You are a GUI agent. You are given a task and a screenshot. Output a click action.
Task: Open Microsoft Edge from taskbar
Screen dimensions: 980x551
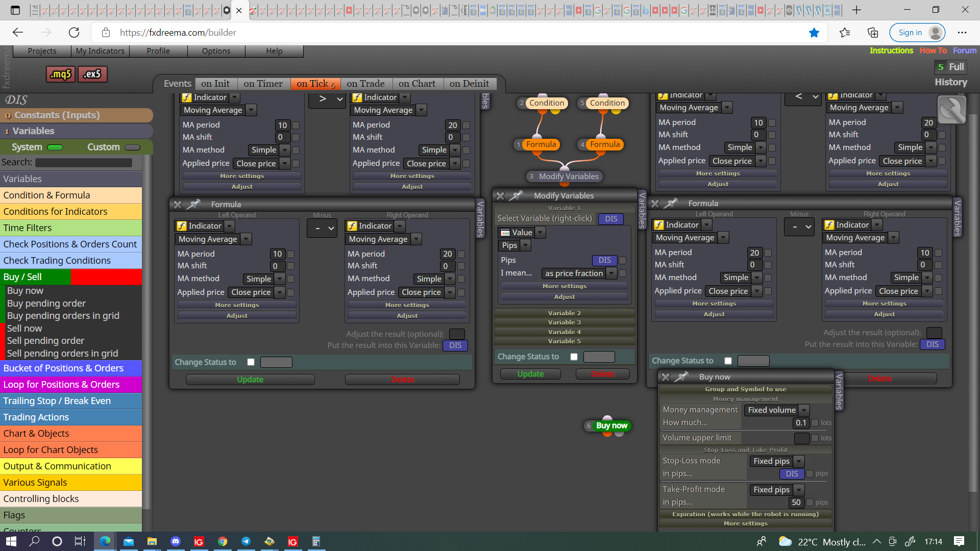(105, 541)
